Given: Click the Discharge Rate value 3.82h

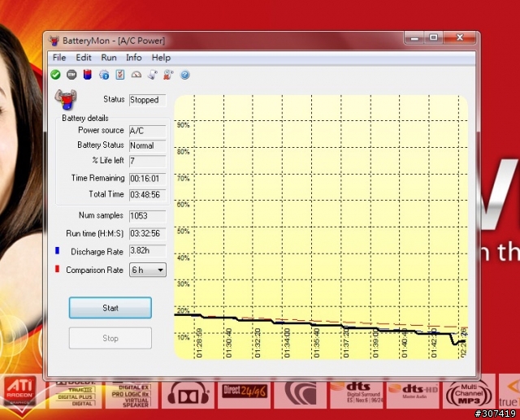Looking at the screenshot, I should (148, 250).
